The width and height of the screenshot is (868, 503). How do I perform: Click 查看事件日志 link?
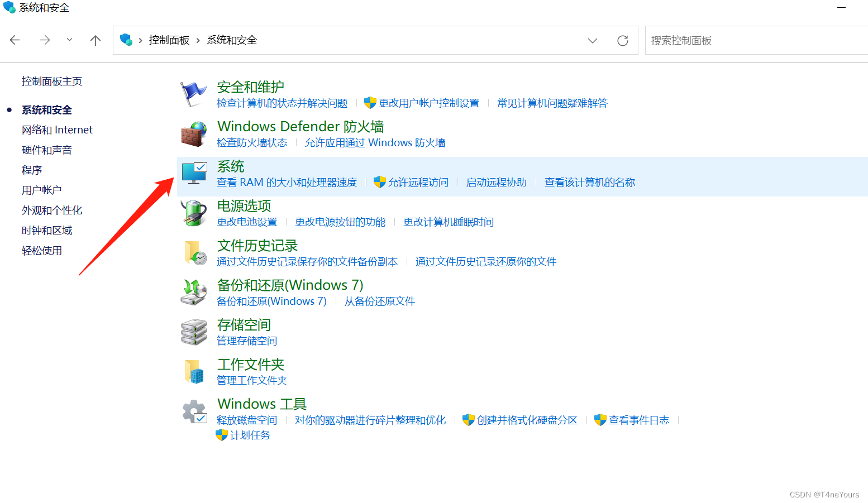point(639,420)
